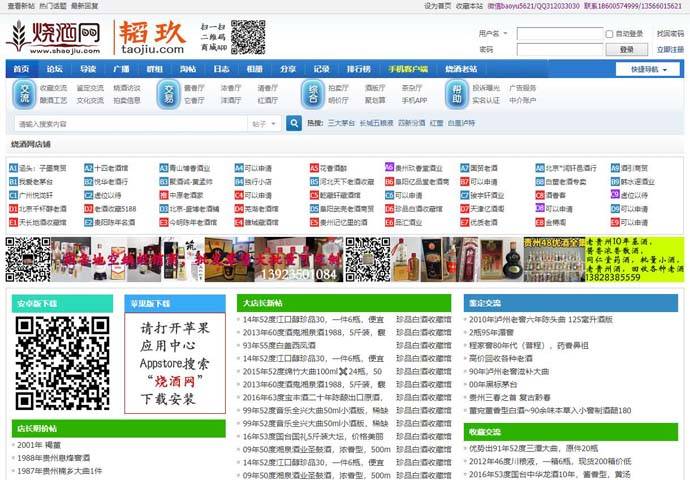Open the 手机APP link
The image size is (690, 480).
tap(414, 100)
